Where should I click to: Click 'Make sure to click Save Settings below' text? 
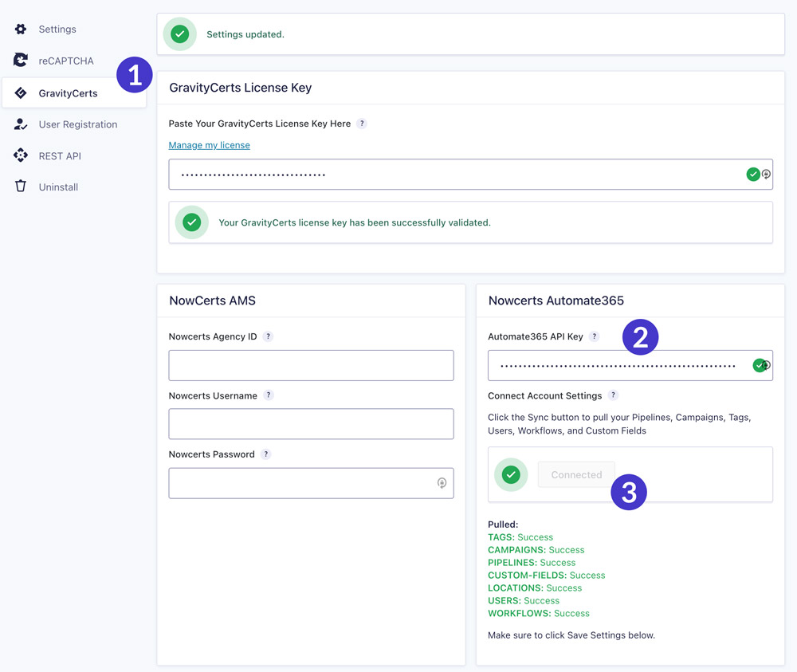[x=571, y=635]
